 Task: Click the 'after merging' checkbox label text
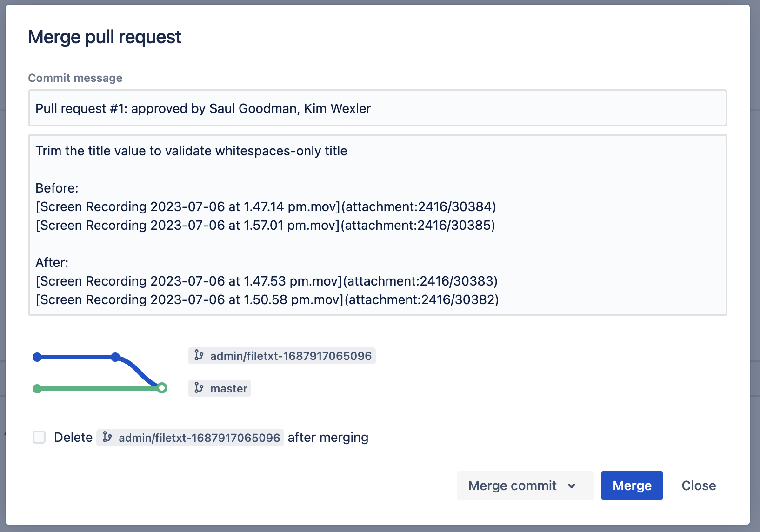[x=328, y=438]
